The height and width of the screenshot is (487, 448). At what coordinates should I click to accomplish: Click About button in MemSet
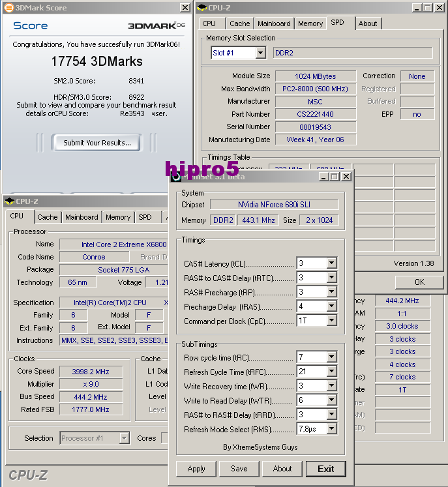(x=282, y=469)
